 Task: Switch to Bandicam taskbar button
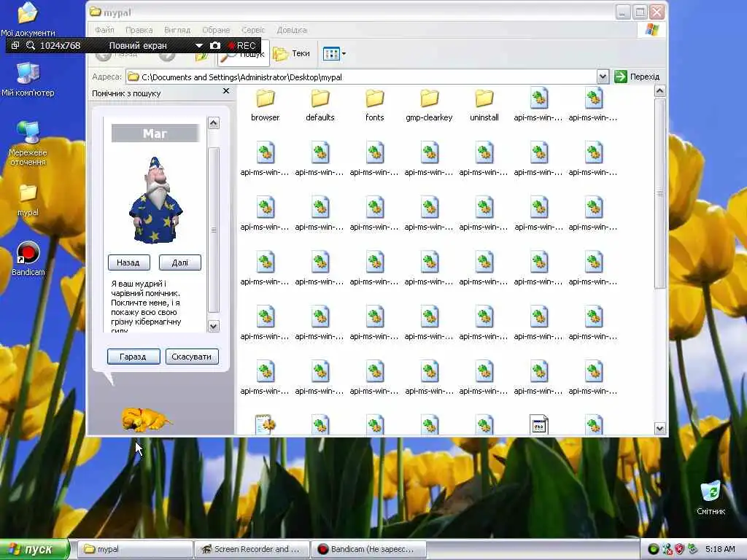(x=368, y=549)
